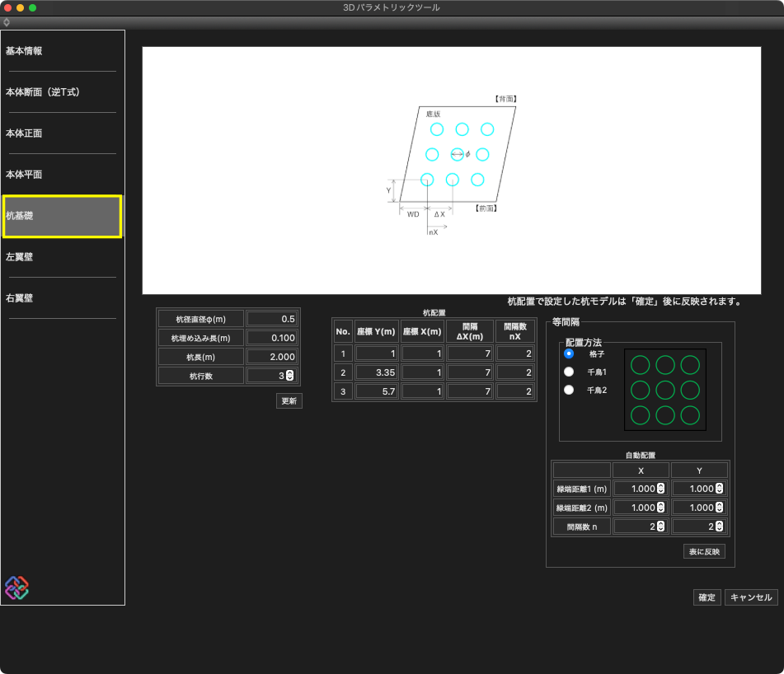784x674 pixels.
Task: Adjust the 間隔数 n Y stepper
Action: [719, 527]
